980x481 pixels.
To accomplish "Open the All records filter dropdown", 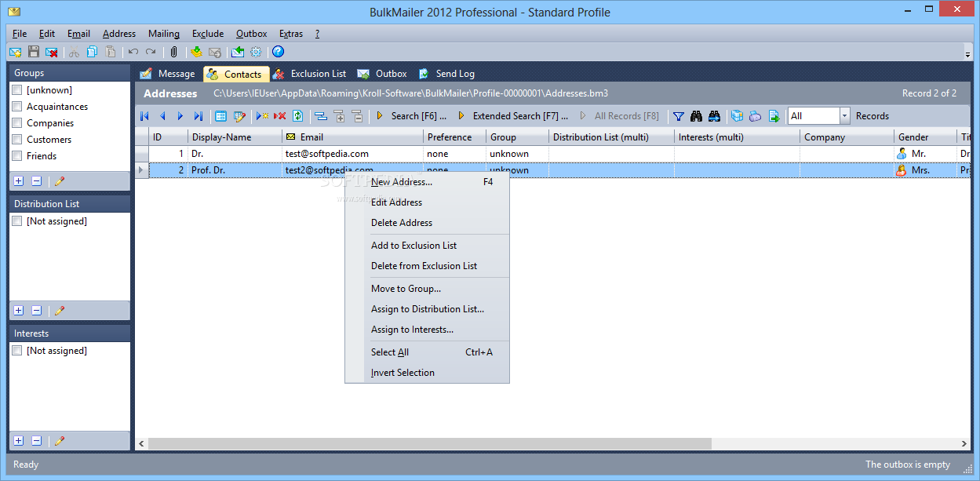I will coord(844,116).
